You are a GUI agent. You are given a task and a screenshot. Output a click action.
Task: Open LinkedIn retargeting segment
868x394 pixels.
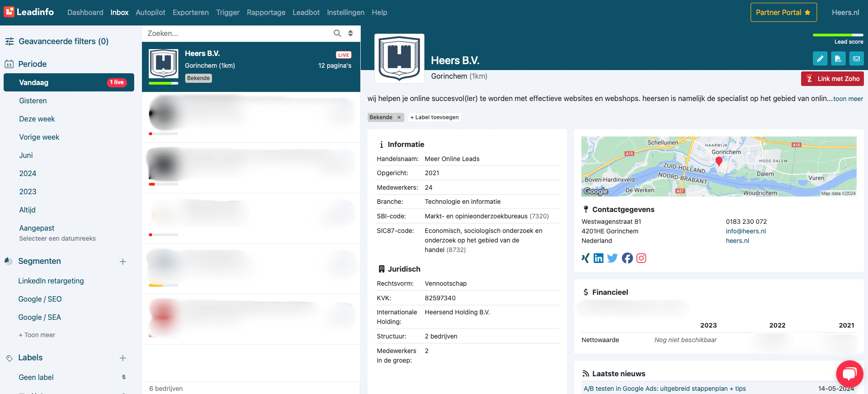[51, 281]
